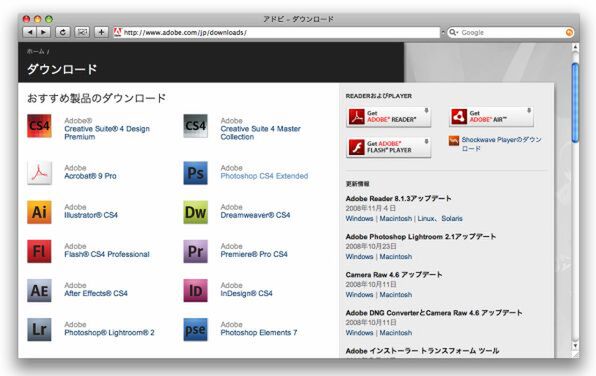This screenshot has width=596, height=376.
Task: Click Windows under Adobe Reader 8.1.3 update
Action: [x=359, y=219]
